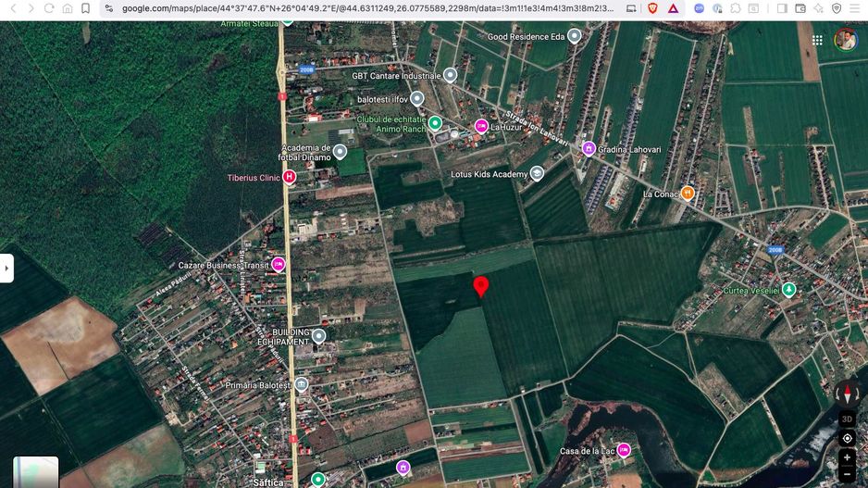Click the 'Primaria Balotesti' label
The width and height of the screenshot is (868, 488).
[258, 385]
